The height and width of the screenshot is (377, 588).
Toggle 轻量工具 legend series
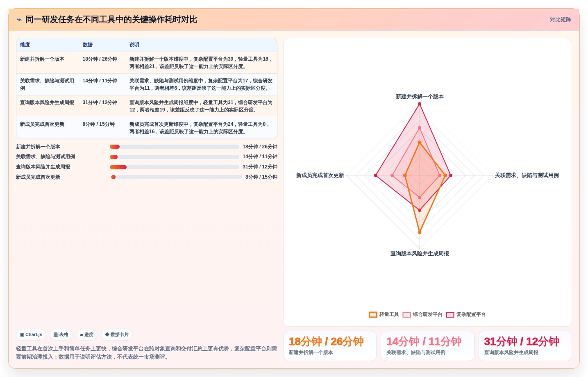(384, 315)
